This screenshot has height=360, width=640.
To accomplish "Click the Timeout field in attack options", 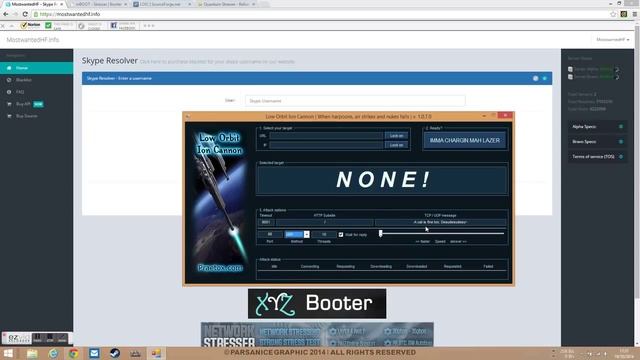I will pos(266,222).
